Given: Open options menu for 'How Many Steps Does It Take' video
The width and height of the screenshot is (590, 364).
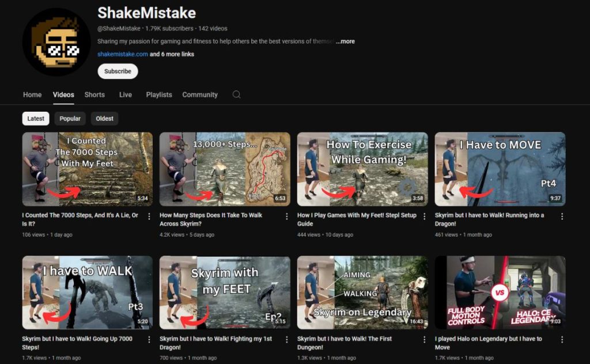Looking at the screenshot, I should pyautogui.click(x=287, y=216).
